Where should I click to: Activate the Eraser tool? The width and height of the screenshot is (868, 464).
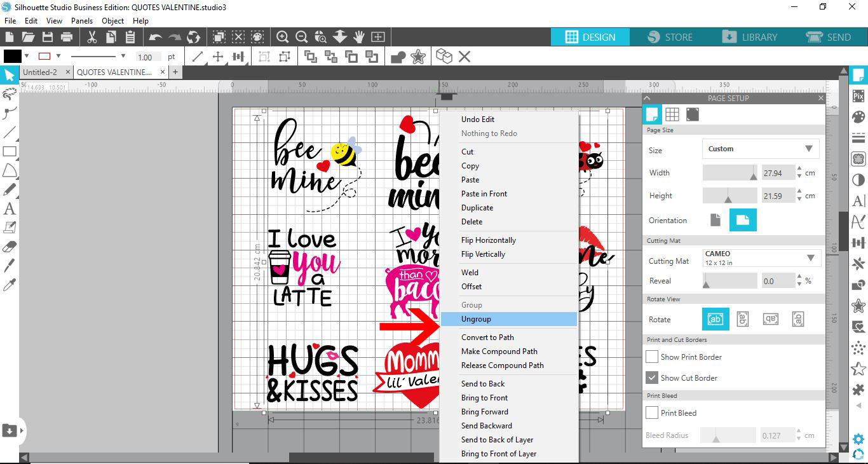tap(9, 246)
